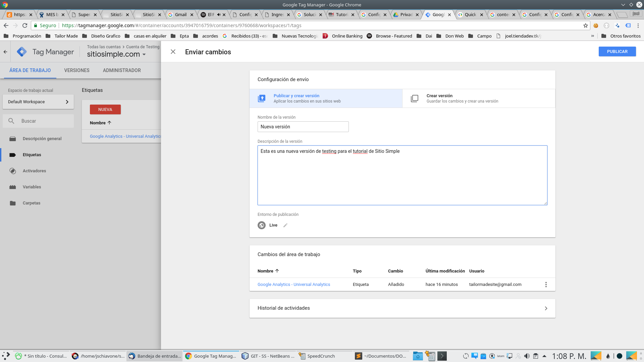This screenshot has width=644, height=362.
Task: Expand hidden bookmarks chevron
Action: (x=593, y=36)
